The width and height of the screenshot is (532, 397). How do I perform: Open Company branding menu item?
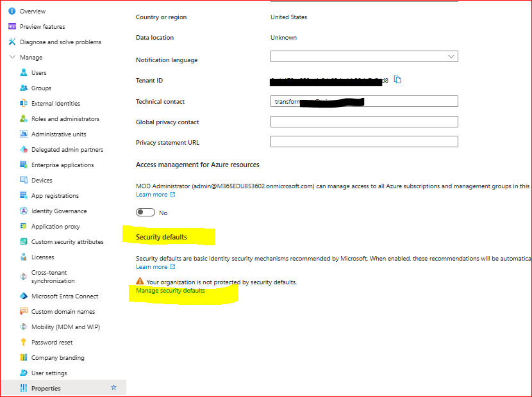(x=58, y=358)
